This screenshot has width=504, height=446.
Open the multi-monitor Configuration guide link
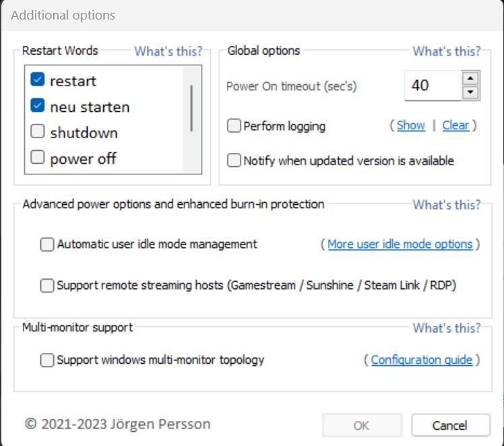point(422,360)
